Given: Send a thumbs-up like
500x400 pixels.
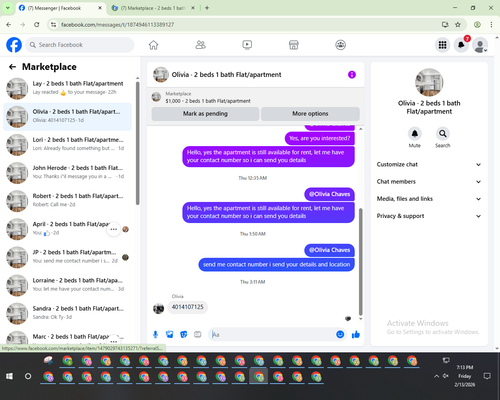Looking at the screenshot, I should coord(356,334).
